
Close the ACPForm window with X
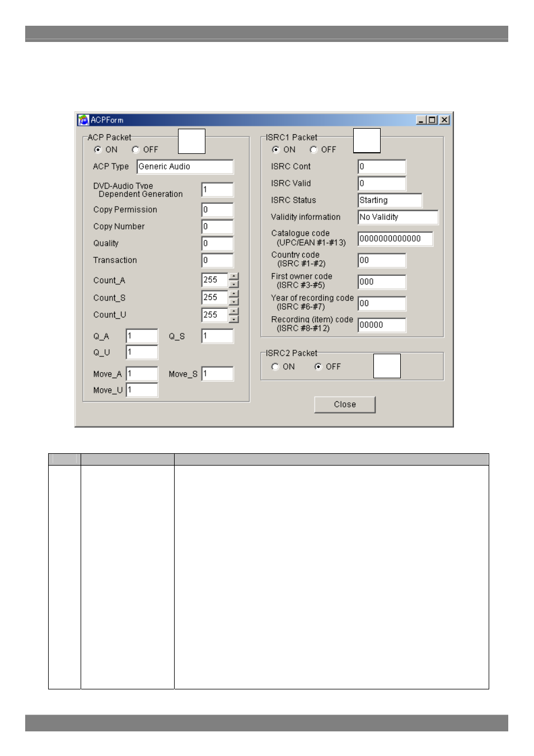[x=444, y=120]
